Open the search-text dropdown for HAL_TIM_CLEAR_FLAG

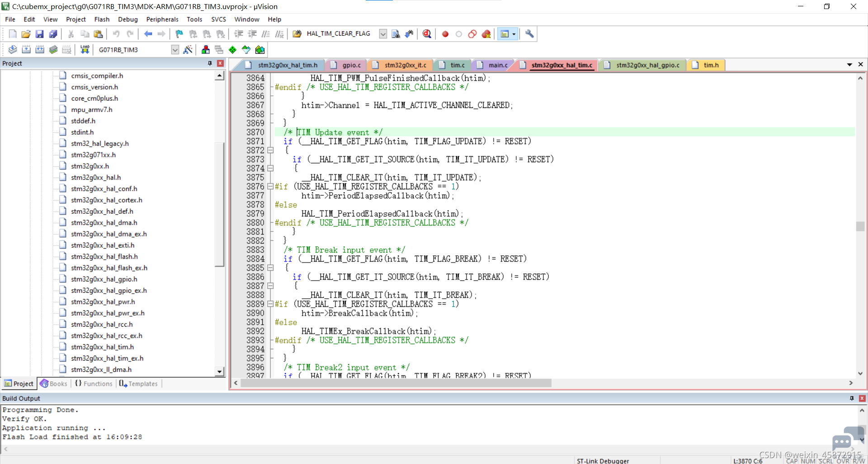pos(383,34)
